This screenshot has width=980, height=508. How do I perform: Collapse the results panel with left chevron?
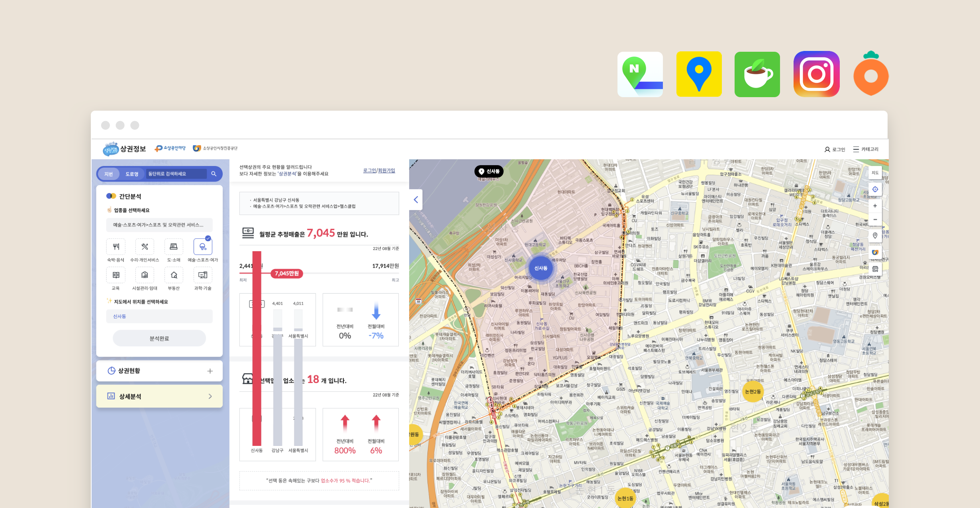pos(416,200)
